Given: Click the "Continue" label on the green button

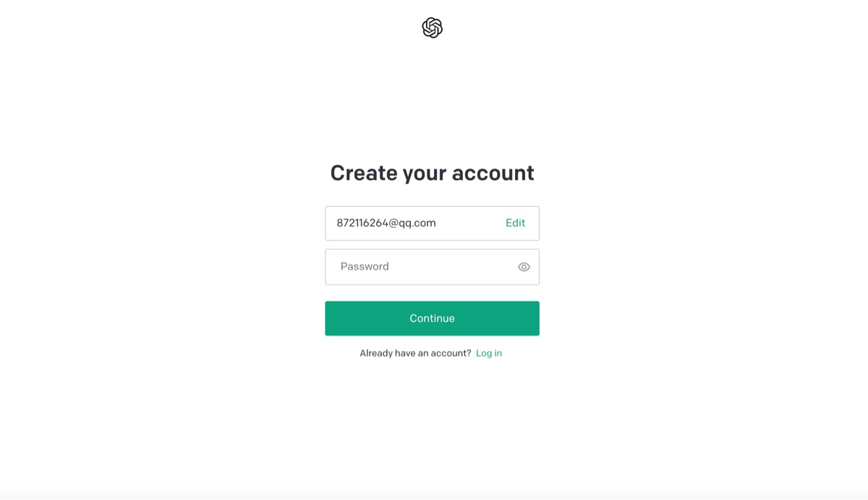Looking at the screenshot, I should pyautogui.click(x=432, y=318).
